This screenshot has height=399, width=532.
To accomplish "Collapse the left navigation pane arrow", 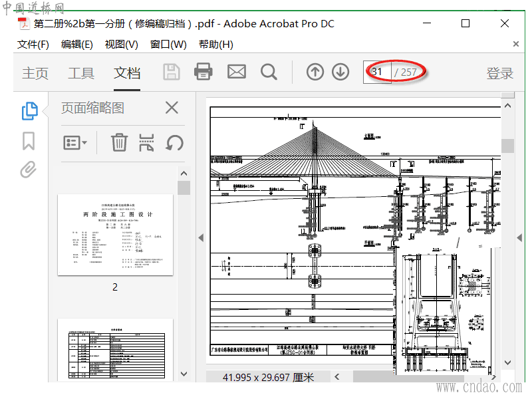I will 201,237.
